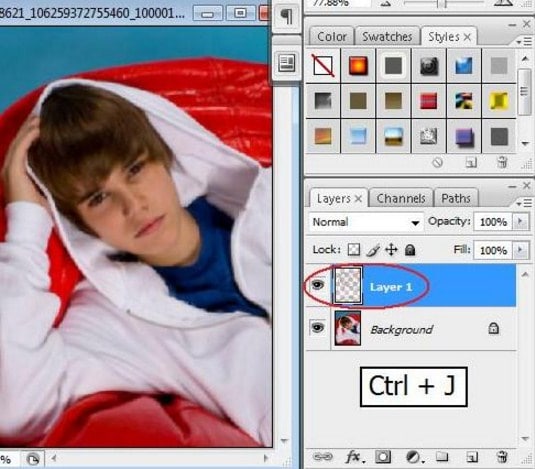The image size is (535, 469).
Task: Click the Opacity 100% field
Action: click(x=493, y=222)
